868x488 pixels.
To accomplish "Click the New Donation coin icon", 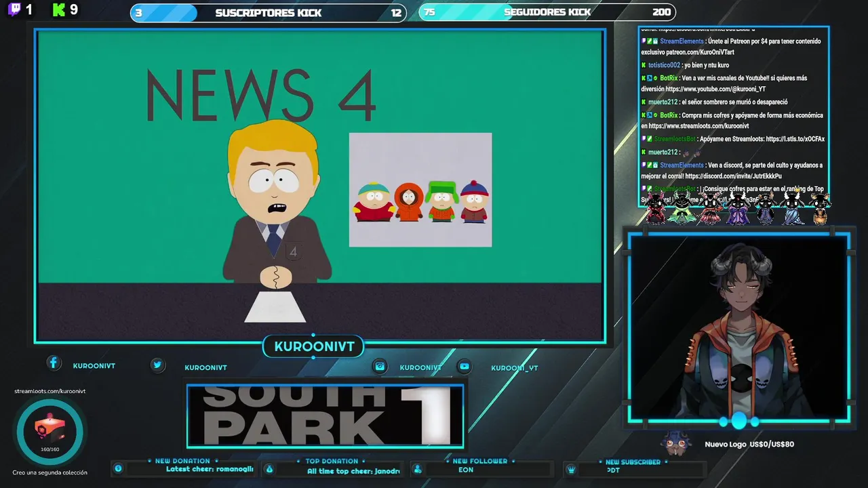I will [118, 468].
